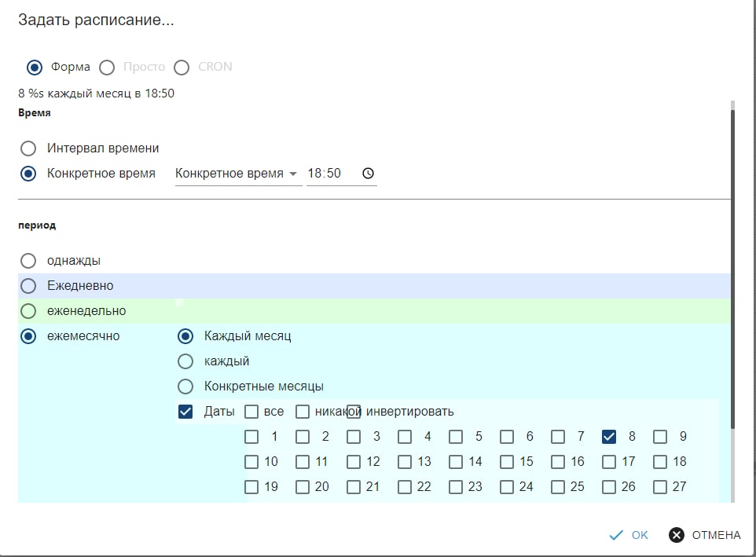Select ежемесячно period option
756x557 pixels.
(x=28, y=335)
